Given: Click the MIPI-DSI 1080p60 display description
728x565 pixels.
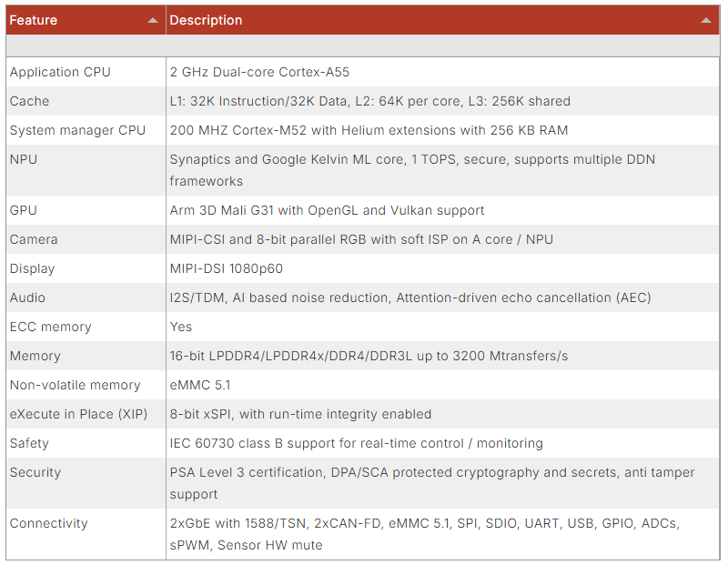Looking at the screenshot, I should point(227,268).
